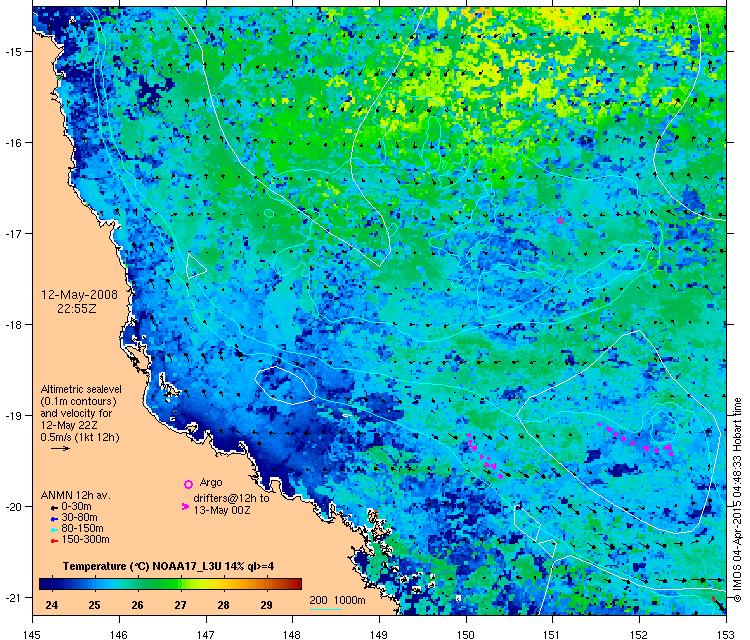Click the '150-300m' depth label
The image size is (750, 640).
point(86,540)
